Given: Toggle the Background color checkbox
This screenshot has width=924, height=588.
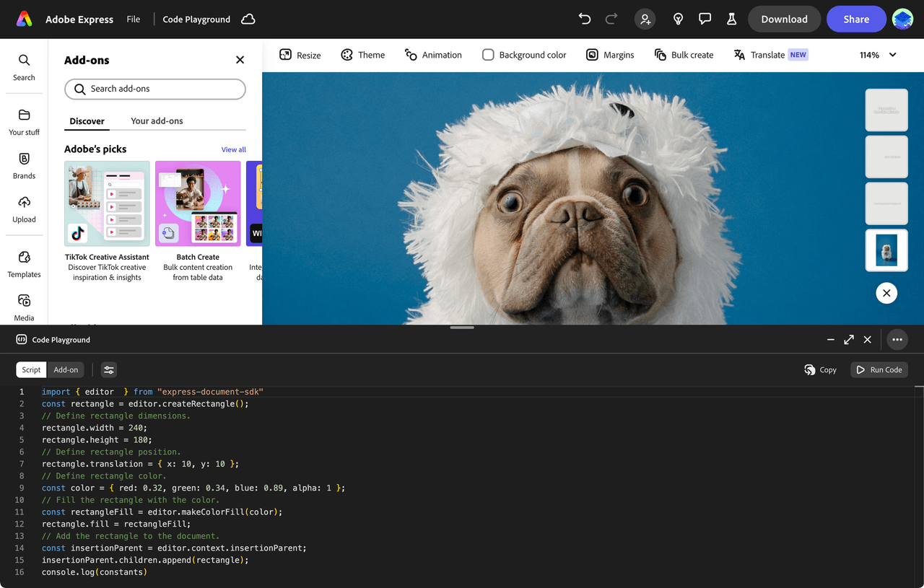Looking at the screenshot, I should 488,55.
